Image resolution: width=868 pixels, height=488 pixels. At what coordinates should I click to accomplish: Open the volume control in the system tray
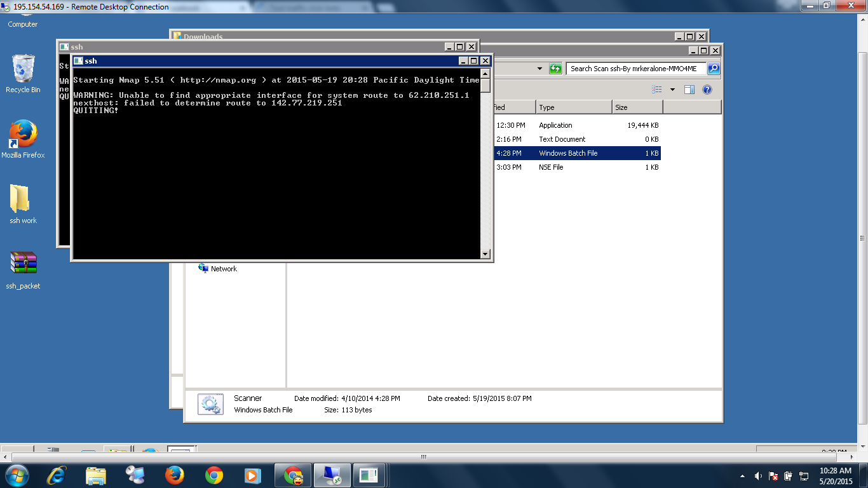pyautogui.click(x=758, y=476)
